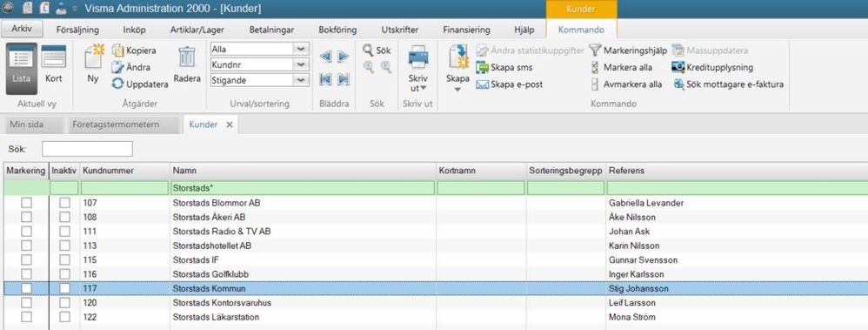Switch to Lista view
This screenshot has width=868, height=330.
click(x=22, y=69)
